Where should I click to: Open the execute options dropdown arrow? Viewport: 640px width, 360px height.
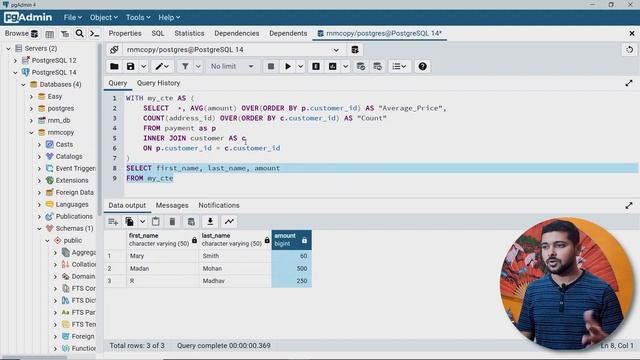coord(300,66)
